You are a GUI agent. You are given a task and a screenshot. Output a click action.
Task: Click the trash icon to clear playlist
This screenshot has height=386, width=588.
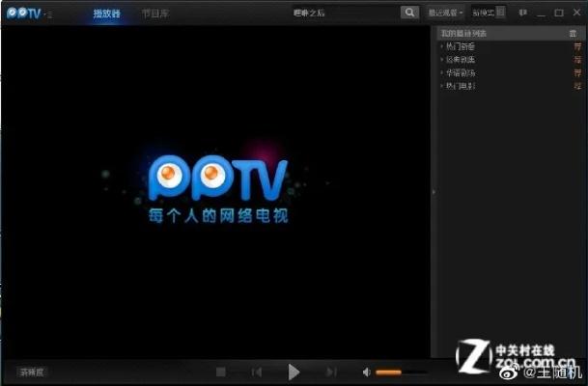click(x=574, y=33)
